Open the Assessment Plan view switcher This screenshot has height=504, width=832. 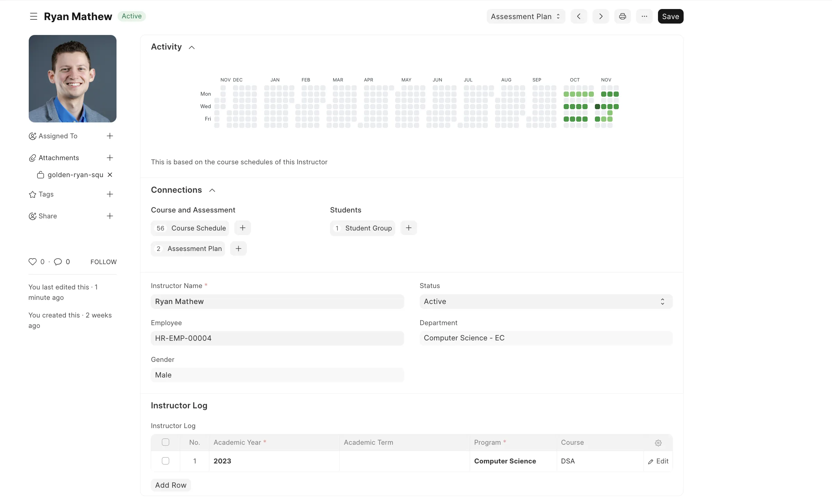[x=525, y=16]
